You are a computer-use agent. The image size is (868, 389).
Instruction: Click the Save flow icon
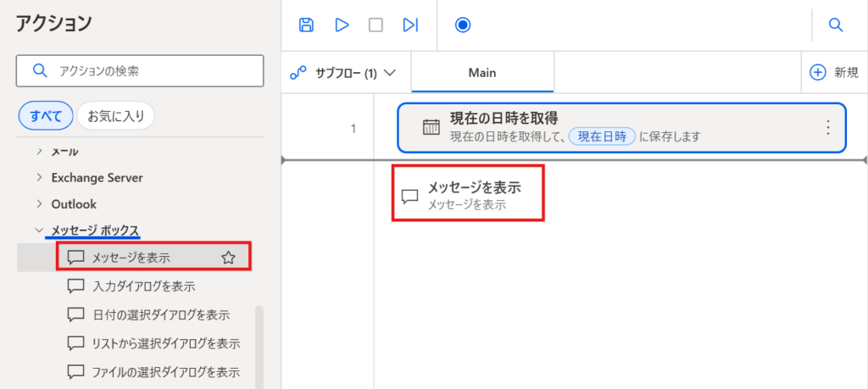tap(306, 25)
